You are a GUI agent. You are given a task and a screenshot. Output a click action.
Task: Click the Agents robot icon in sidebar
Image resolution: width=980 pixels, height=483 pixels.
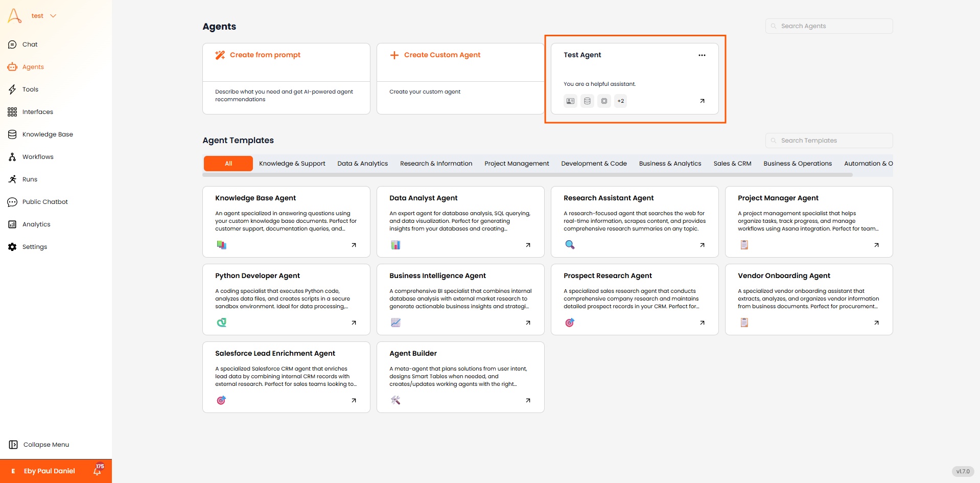pos(12,67)
